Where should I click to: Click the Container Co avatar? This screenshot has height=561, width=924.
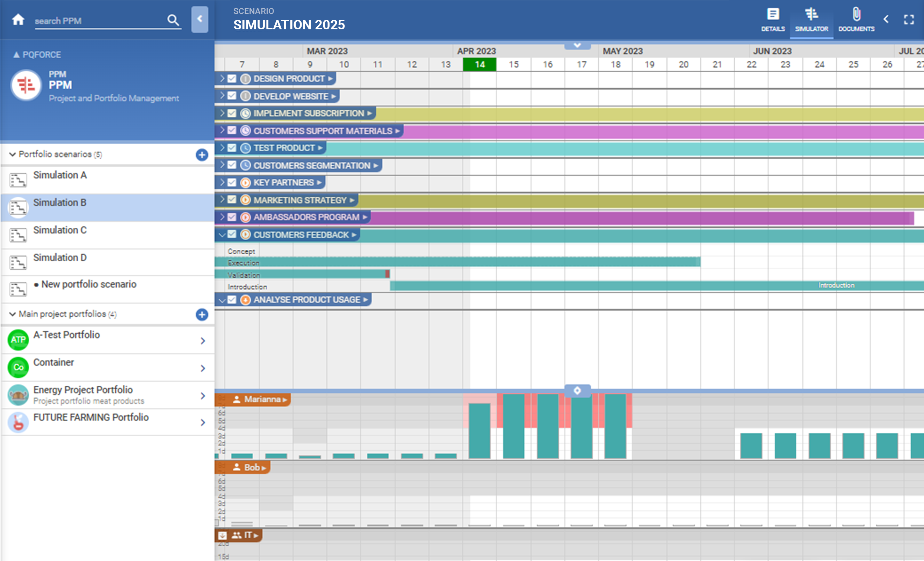point(18,367)
